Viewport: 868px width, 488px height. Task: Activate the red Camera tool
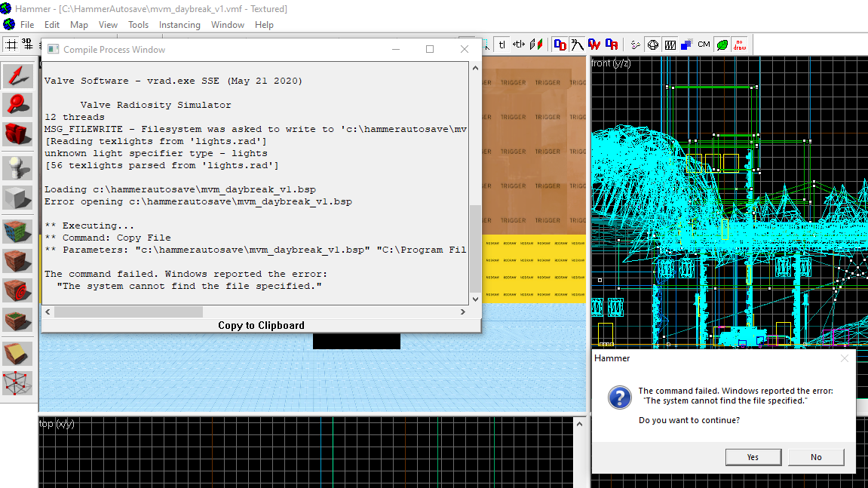pos(17,134)
